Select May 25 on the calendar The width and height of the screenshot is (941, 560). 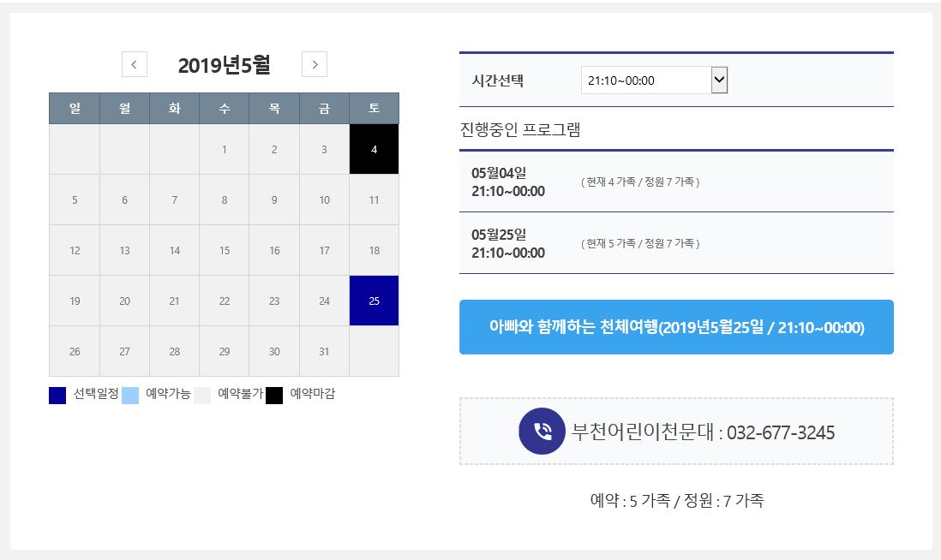[x=374, y=301]
